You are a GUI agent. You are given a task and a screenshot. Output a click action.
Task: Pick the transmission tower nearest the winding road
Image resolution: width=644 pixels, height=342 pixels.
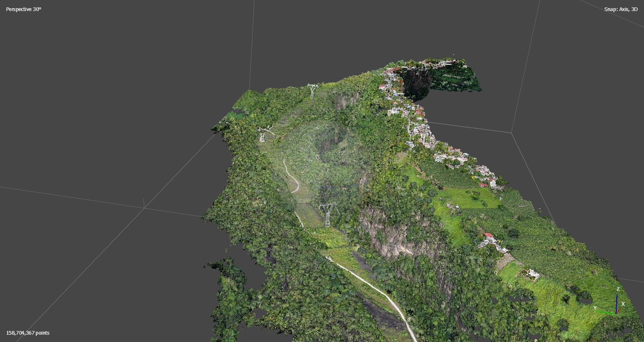327,214
